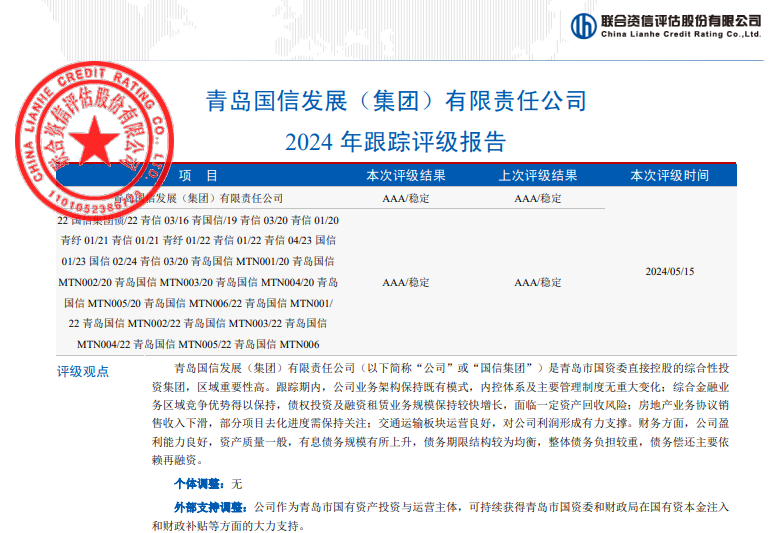This screenshot has width=774, height=533.
Task: Click the table header 本次评级时间
Action: click(670, 176)
